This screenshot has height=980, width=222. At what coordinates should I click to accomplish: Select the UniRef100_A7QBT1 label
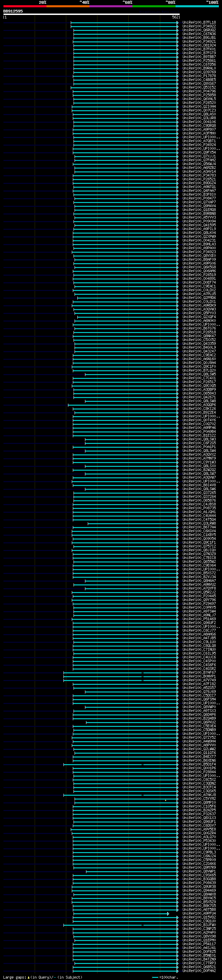(199, 141)
